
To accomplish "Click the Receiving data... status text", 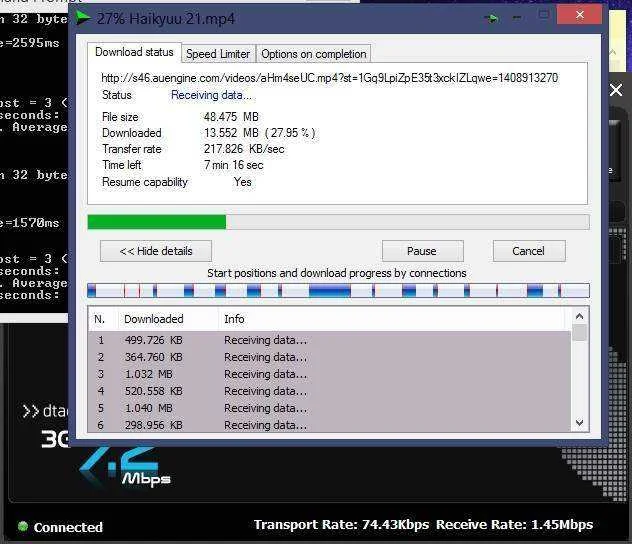I will (x=211, y=95).
